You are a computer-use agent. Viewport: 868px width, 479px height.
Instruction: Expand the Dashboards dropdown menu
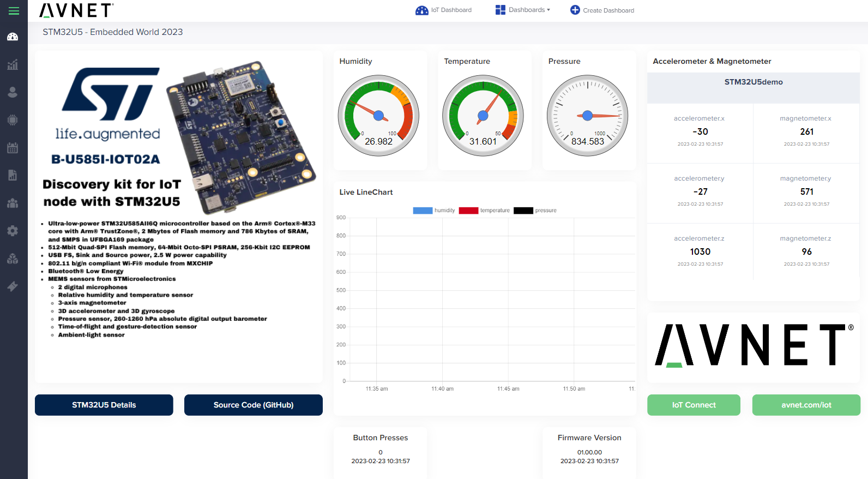(529, 10)
